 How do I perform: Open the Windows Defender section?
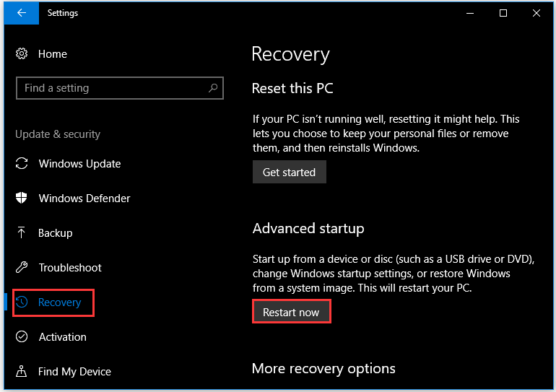(x=84, y=198)
